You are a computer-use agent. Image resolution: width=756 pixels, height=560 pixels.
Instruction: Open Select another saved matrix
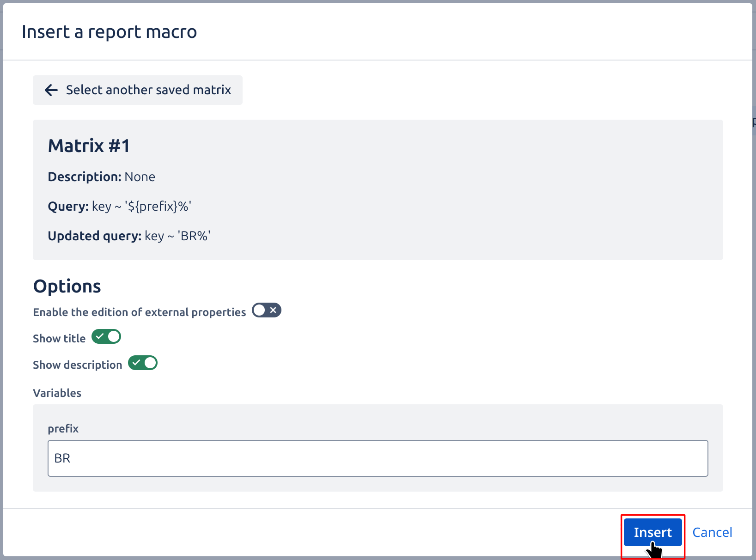click(137, 90)
